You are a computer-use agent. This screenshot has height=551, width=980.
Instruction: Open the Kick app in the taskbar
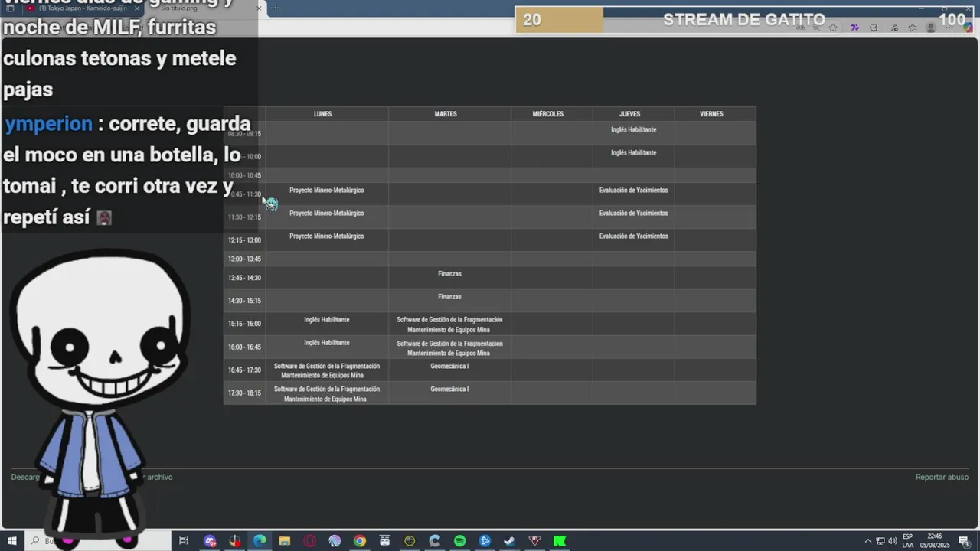tap(560, 541)
